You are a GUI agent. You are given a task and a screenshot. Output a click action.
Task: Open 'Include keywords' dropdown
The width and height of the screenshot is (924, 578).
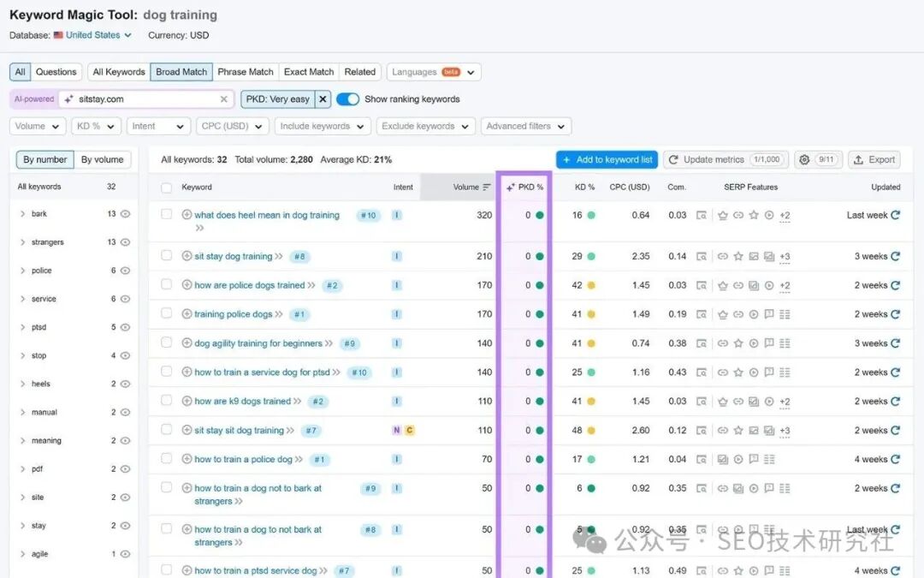pyautogui.click(x=323, y=126)
